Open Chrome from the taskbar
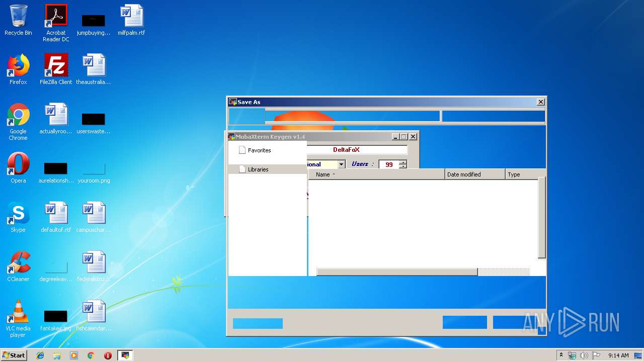The width and height of the screenshot is (644, 362). tap(91, 355)
